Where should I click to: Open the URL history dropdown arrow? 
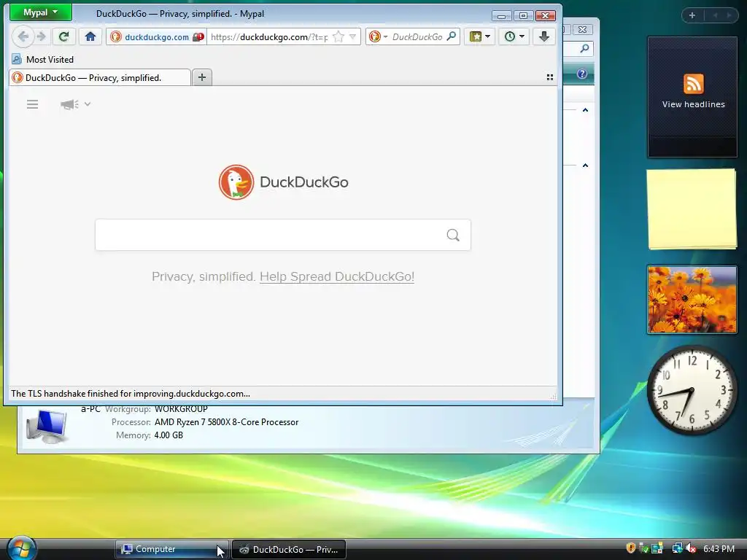tap(352, 36)
